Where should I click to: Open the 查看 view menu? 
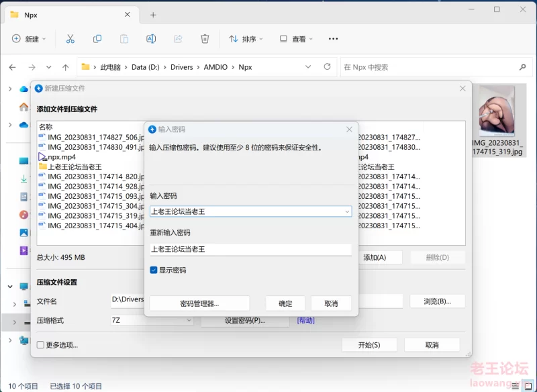[297, 39]
